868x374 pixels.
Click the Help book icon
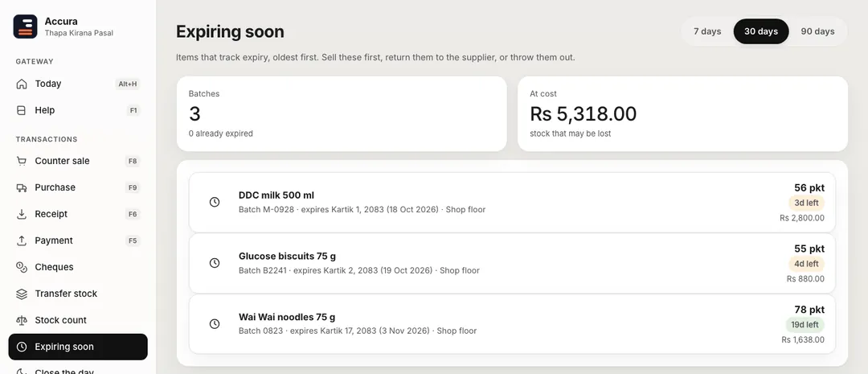(22, 110)
